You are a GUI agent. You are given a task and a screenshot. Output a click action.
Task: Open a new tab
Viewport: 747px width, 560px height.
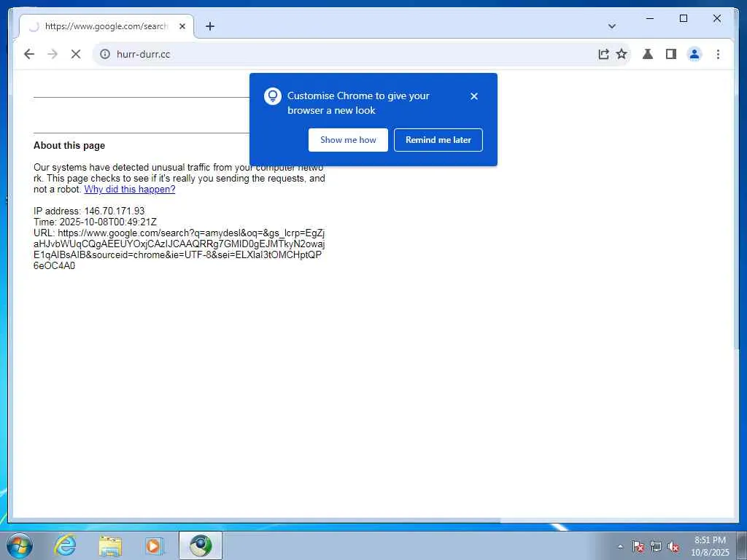click(210, 26)
